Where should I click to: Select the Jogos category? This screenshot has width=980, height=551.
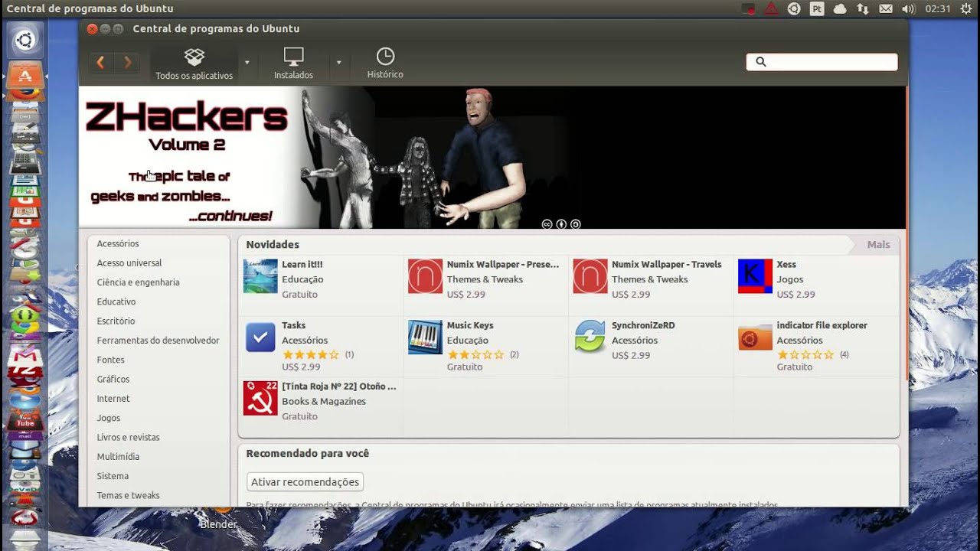pos(109,418)
